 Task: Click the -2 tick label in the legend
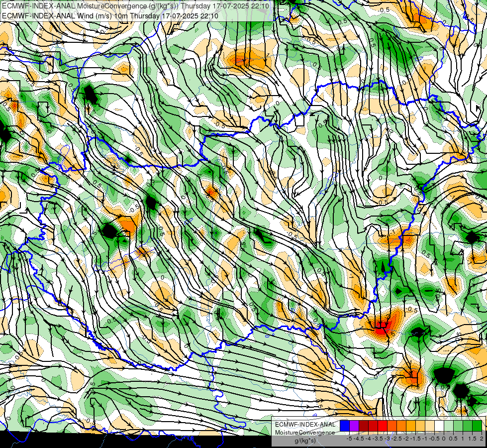point(406,439)
